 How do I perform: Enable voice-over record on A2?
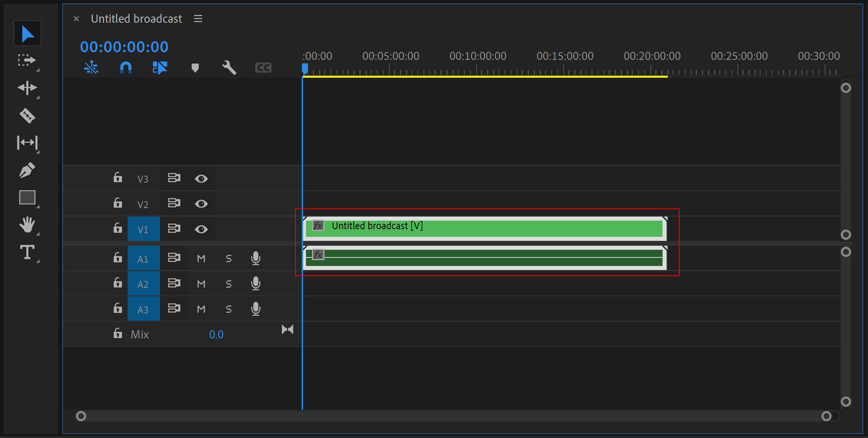(x=256, y=283)
